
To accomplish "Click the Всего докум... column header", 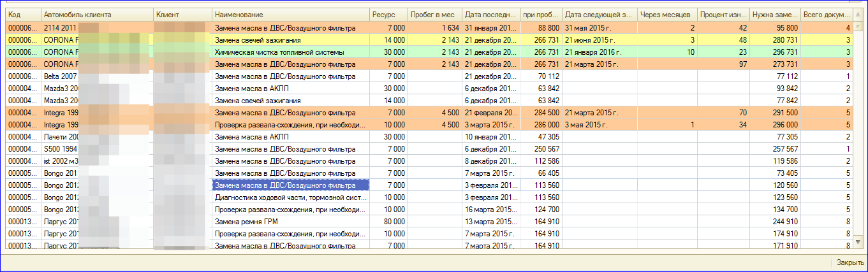I will coord(827,14).
